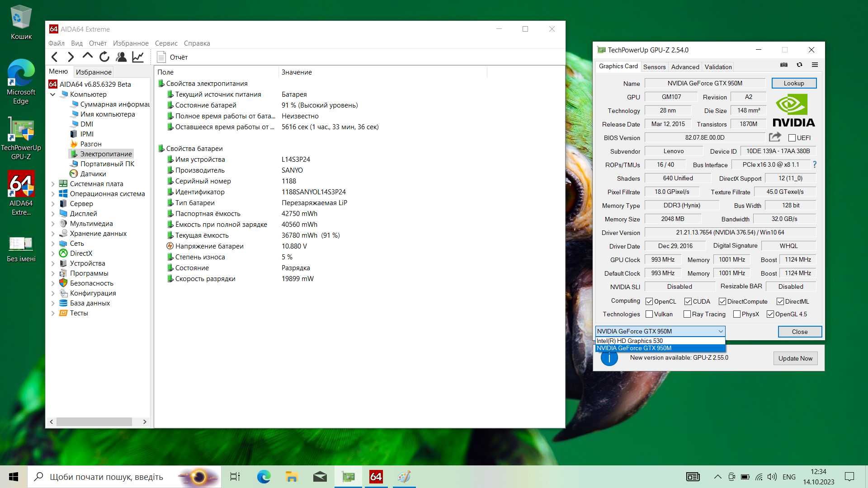Click the Windows Start button
Image resolution: width=868 pixels, height=488 pixels.
pyautogui.click(x=14, y=477)
